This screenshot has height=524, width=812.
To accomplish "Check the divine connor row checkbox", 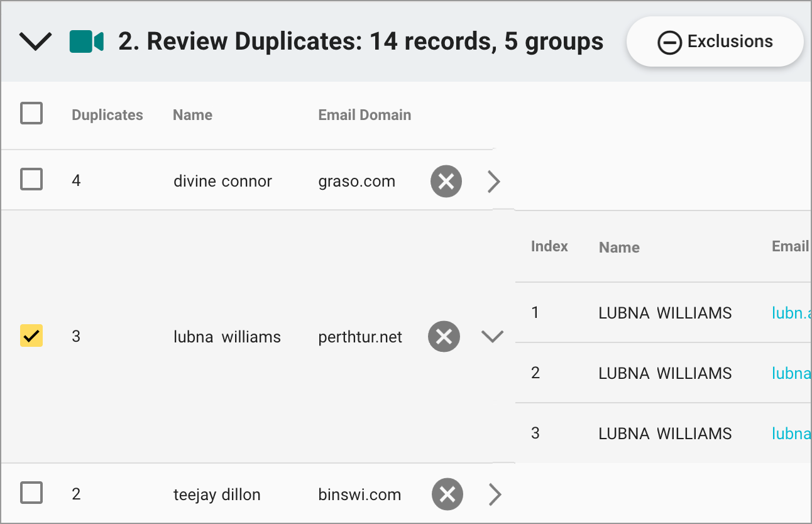I will tap(31, 180).
